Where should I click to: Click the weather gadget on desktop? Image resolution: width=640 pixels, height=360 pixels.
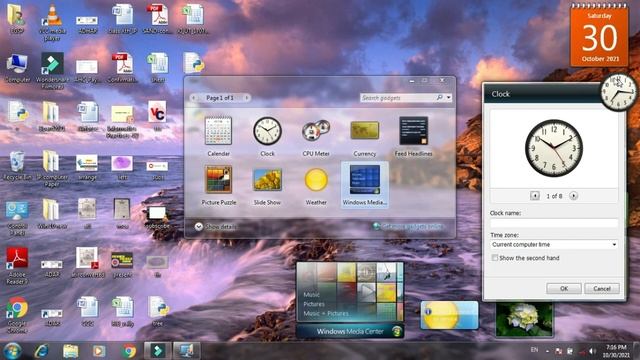point(449,315)
